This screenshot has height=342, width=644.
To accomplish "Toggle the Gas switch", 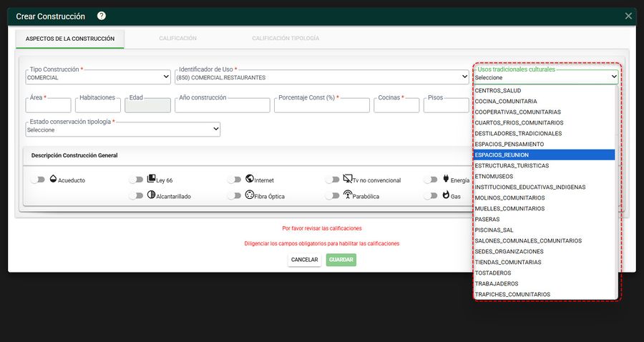I will [x=431, y=196].
